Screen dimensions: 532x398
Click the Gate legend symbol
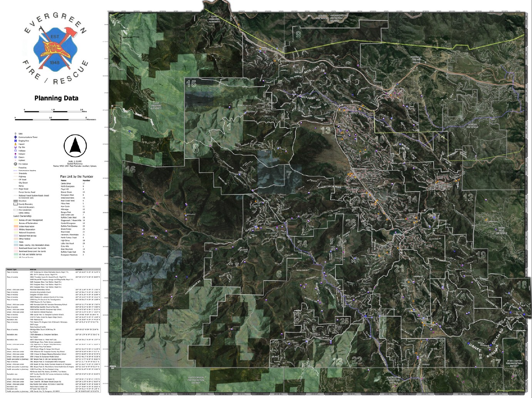click(x=15, y=133)
